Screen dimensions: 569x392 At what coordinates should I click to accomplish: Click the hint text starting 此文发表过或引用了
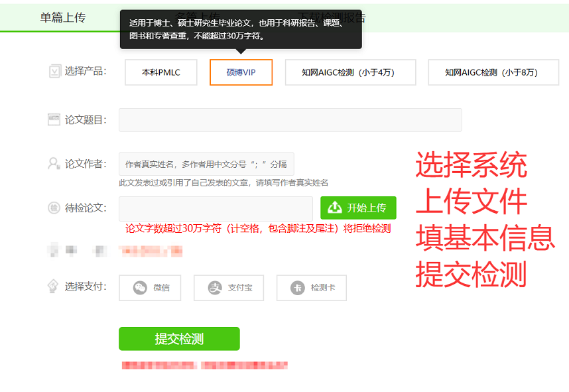click(223, 182)
